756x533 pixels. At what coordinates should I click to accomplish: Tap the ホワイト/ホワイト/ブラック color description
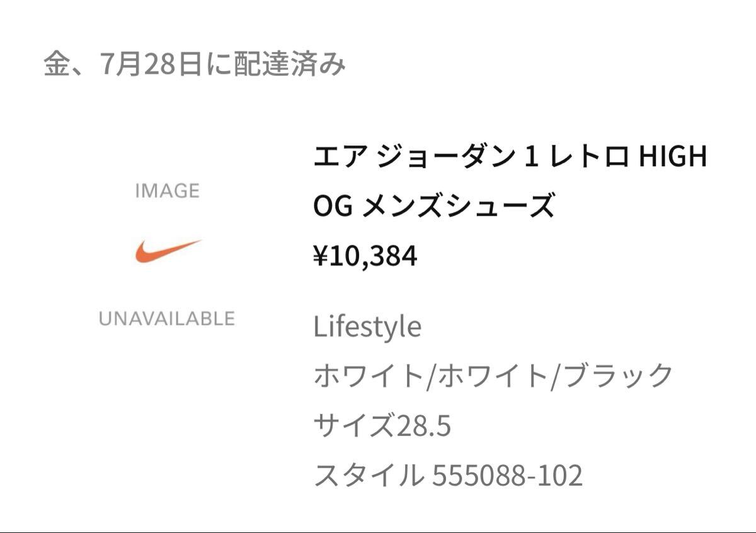[x=494, y=377]
